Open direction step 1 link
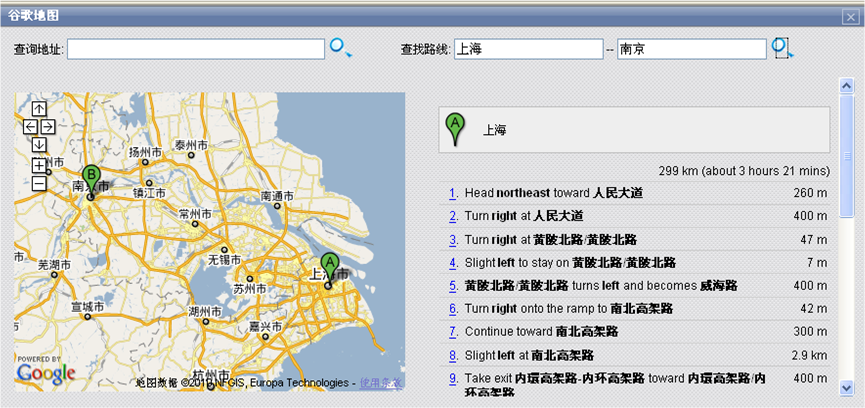865x408 pixels. pos(453,193)
